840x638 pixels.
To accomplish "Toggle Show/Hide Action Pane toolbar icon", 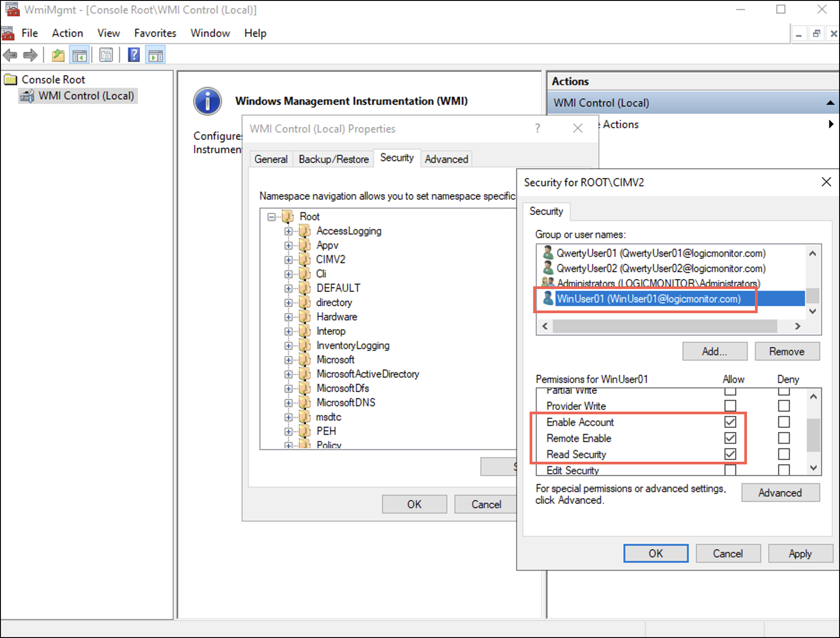I will pyautogui.click(x=156, y=55).
